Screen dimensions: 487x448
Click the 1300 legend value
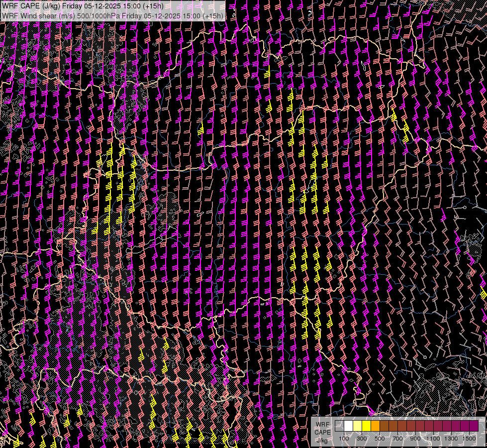[451, 439]
